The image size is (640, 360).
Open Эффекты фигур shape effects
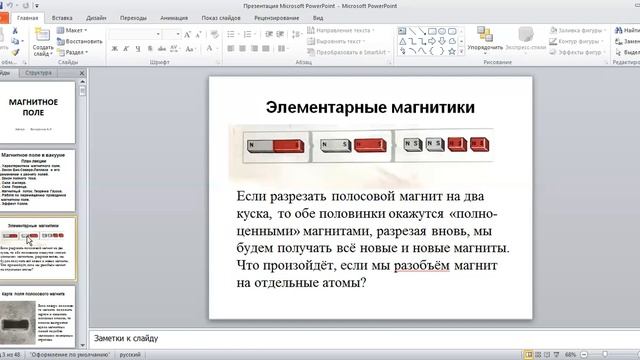[578, 52]
